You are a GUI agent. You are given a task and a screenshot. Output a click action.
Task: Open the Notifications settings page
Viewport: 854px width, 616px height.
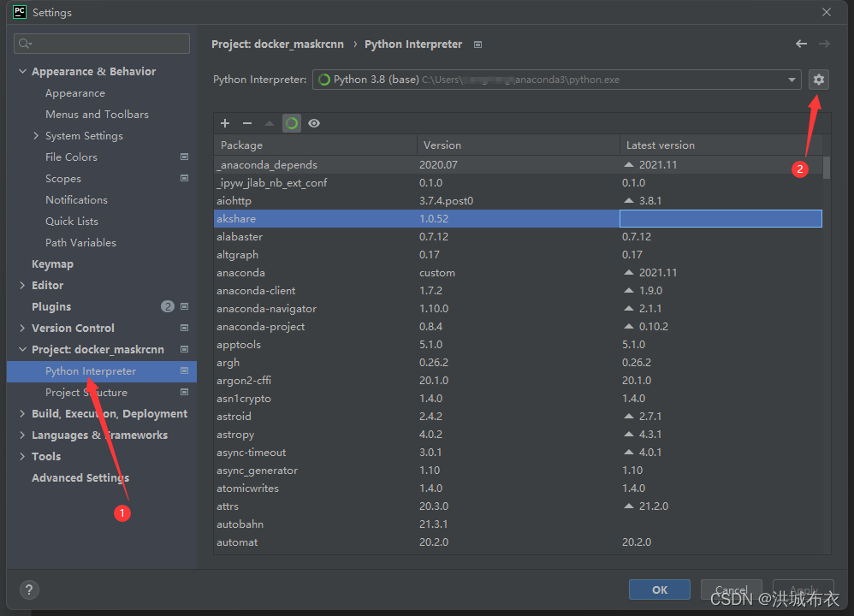[x=76, y=200]
